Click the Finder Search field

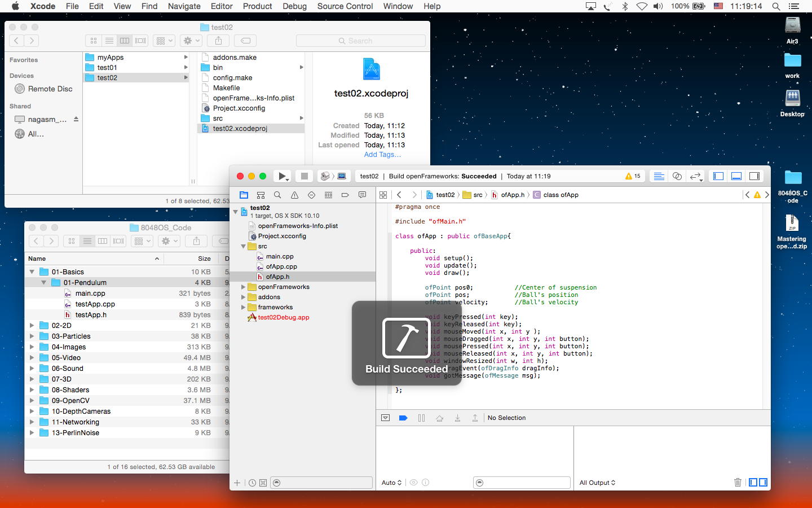pos(360,41)
